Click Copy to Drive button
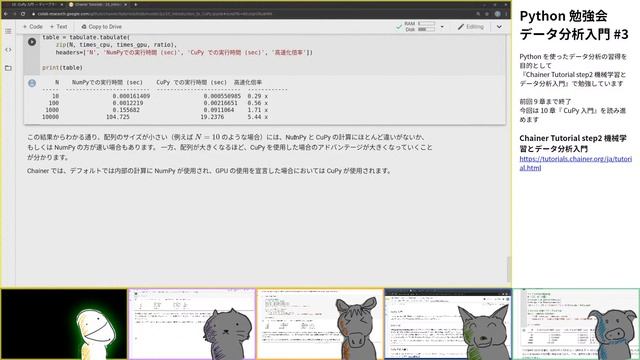This screenshot has height=360, width=640. point(102,27)
